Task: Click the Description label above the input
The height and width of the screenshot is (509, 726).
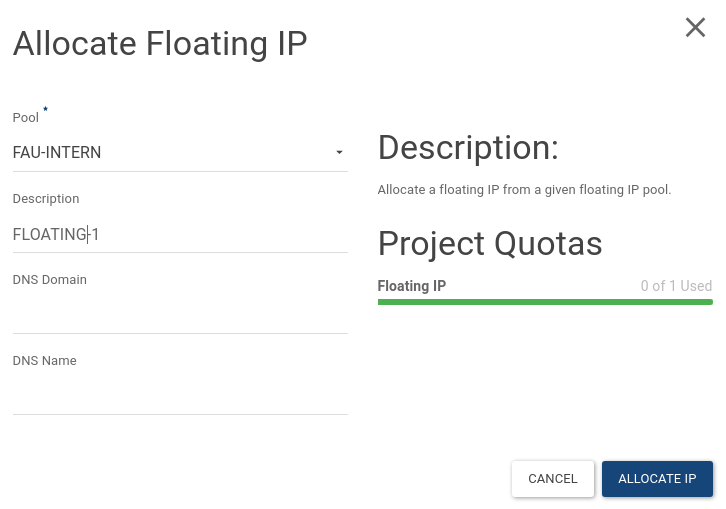Action: (46, 199)
